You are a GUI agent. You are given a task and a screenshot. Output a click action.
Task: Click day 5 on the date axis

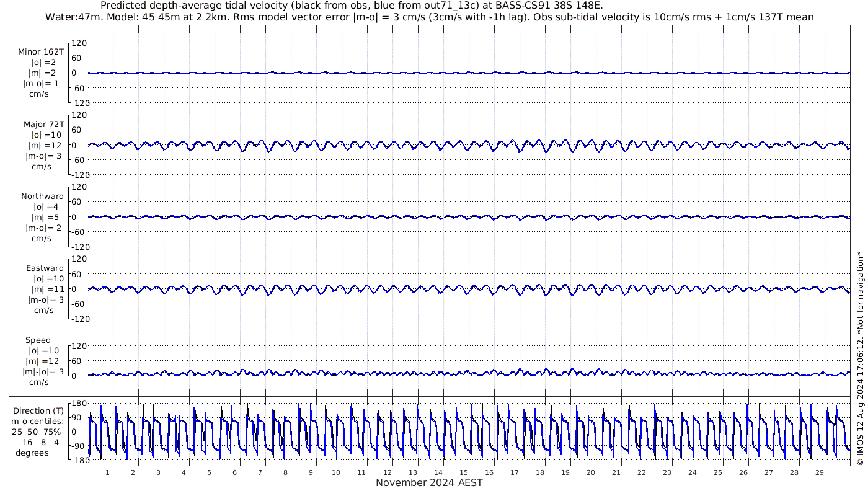(x=209, y=472)
